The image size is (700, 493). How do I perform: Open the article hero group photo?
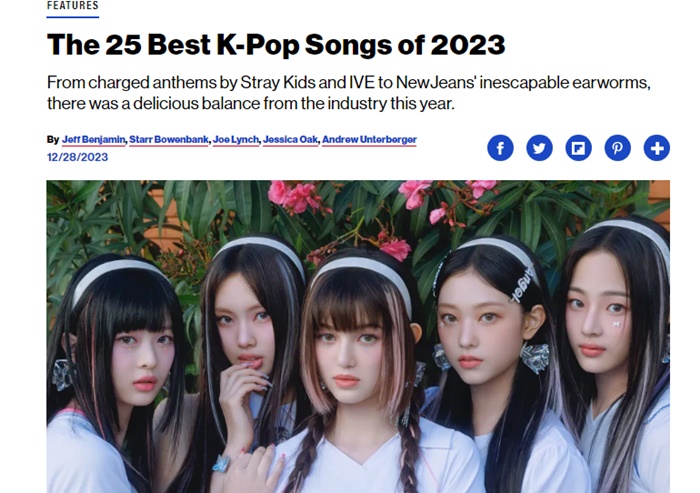pyautogui.click(x=358, y=336)
